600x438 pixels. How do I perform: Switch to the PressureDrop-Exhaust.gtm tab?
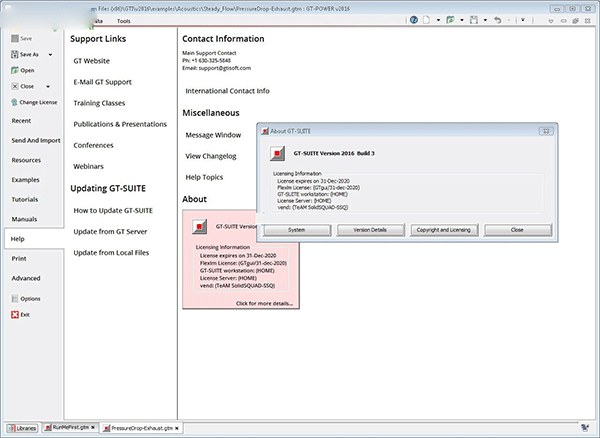coord(142,428)
